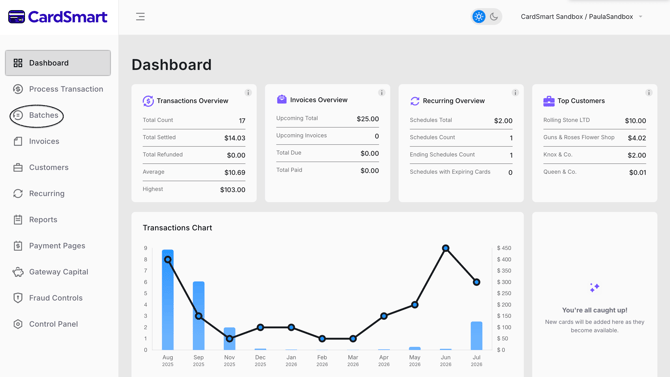Select Rolling Stone LTD customer row
This screenshot has width=670, height=377.
[594, 121]
